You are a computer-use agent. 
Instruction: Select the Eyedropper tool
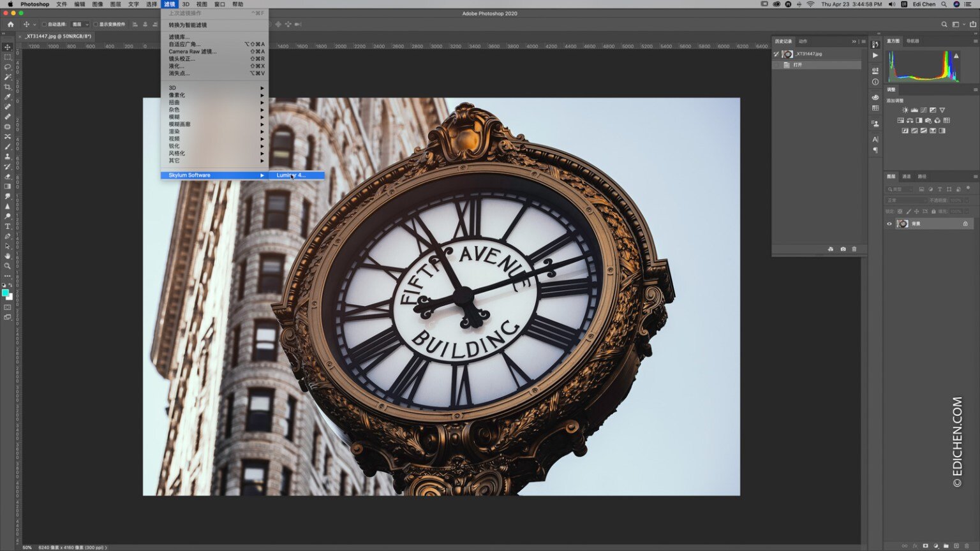click(x=8, y=97)
